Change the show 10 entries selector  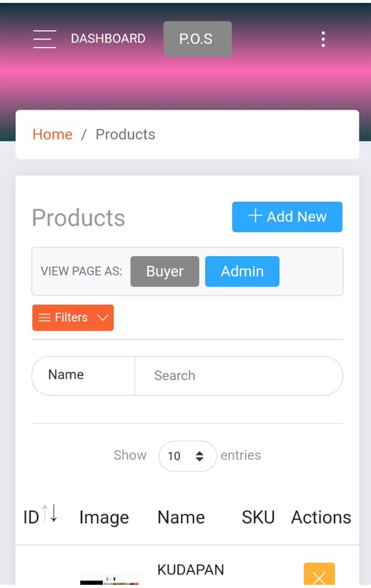coord(187,456)
